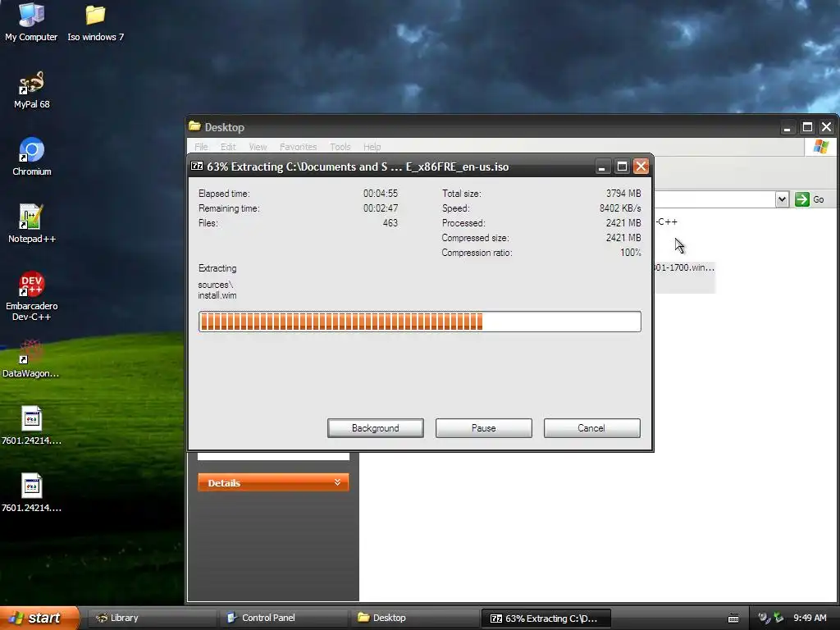The image size is (840, 630).
Task: Open the address bar dropdown arrow
Action: pos(782,199)
